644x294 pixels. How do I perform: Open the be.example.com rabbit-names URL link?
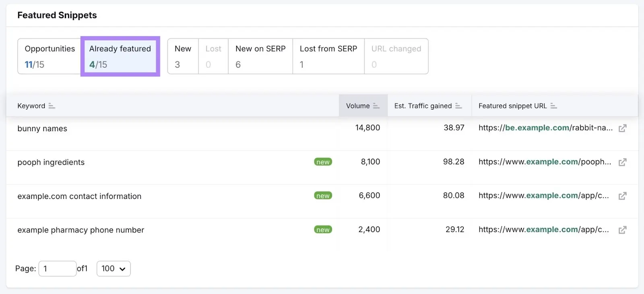coord(545,128)
